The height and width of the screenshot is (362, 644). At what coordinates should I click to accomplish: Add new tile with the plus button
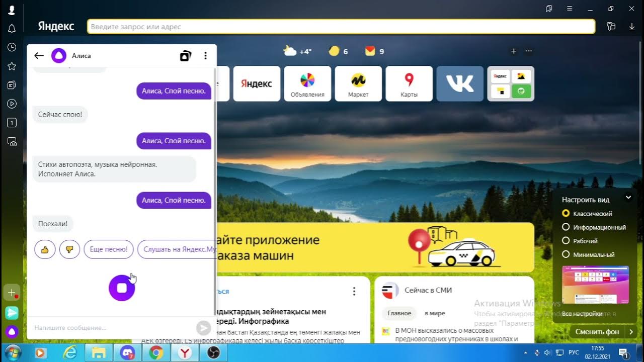pyautogui.click(x=514, y=51)
